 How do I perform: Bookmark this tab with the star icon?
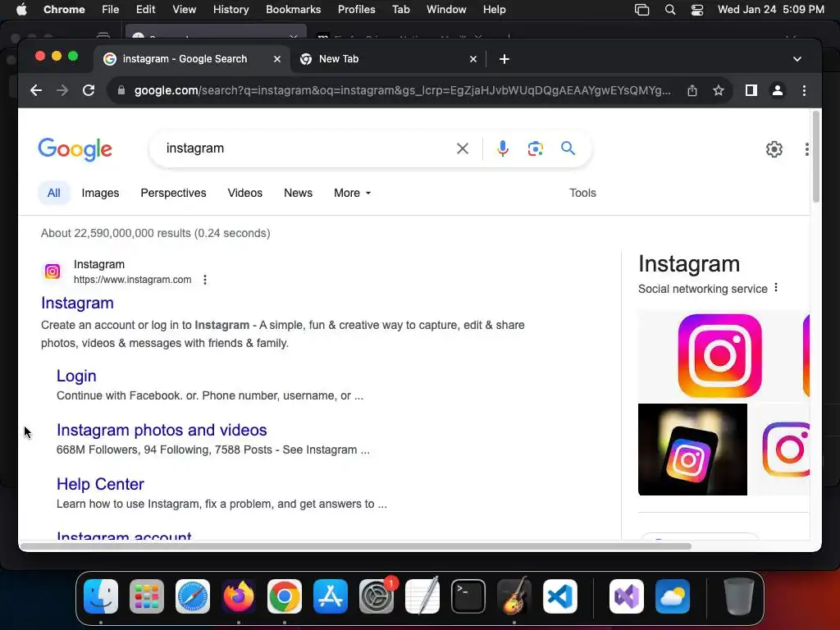coord(719,90)
